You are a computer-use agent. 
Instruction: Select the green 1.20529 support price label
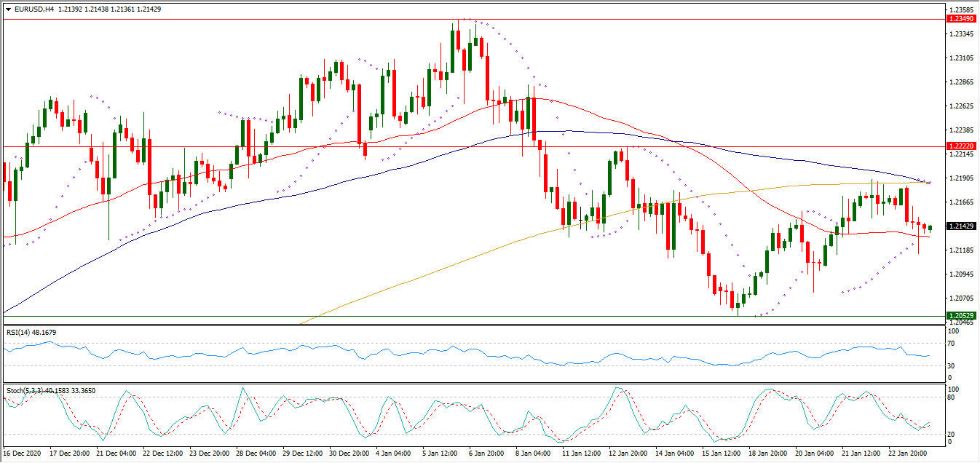click(x=961, y=316)
